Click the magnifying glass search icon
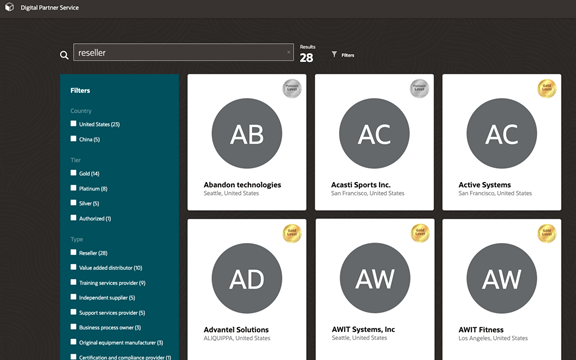Image resolution: width=576 pixels, height=360 pixels. click(64, 55)
